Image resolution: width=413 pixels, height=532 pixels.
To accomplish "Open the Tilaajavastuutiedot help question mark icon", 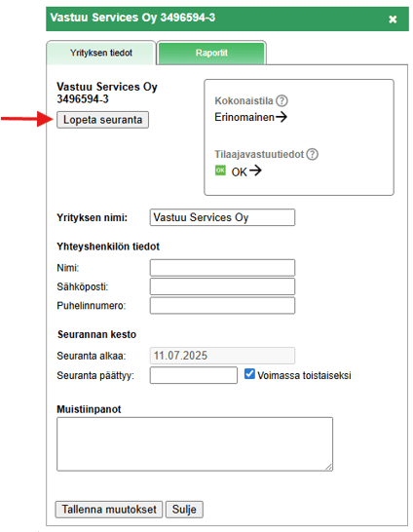I will [312, 154].
